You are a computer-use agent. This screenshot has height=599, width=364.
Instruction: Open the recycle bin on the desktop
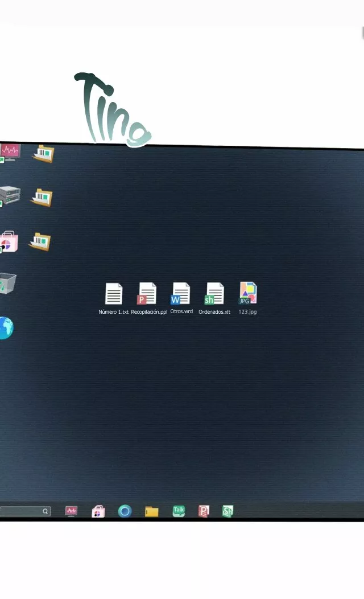[7, 283]
